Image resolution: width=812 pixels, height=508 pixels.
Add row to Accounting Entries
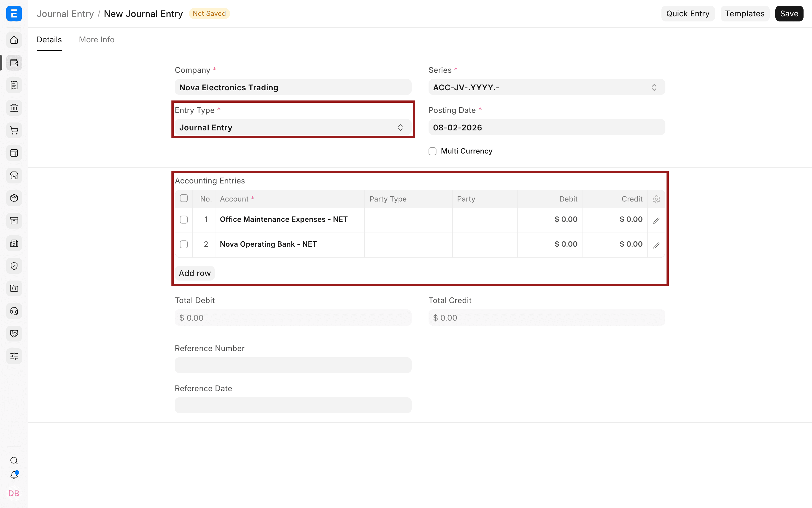(195, 273)
